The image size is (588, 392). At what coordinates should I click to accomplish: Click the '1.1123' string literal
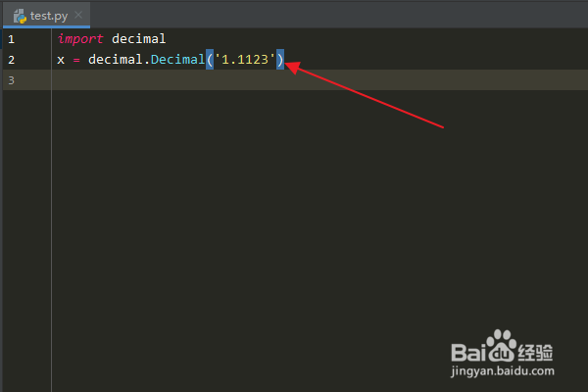[245, 59]
